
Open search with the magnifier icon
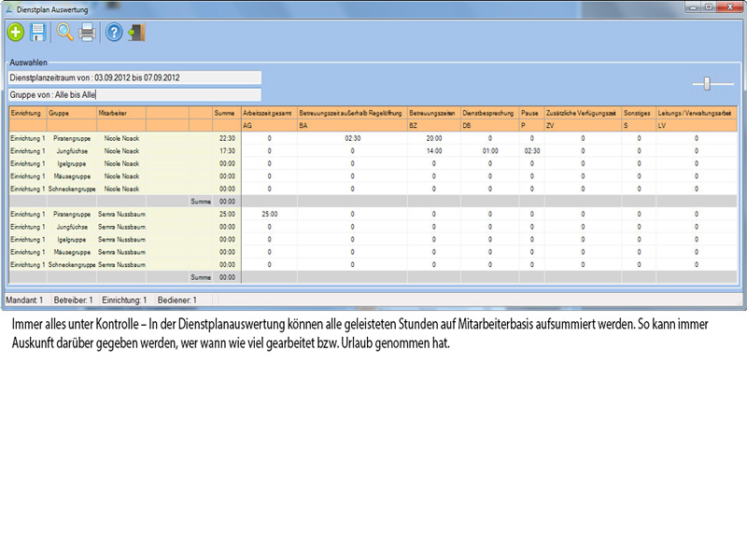(64, 33)
